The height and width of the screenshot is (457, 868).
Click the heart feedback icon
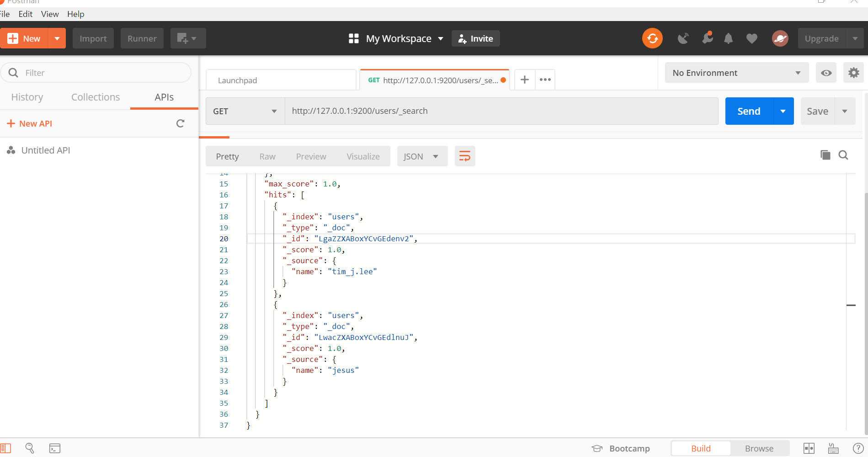(751, 38)
